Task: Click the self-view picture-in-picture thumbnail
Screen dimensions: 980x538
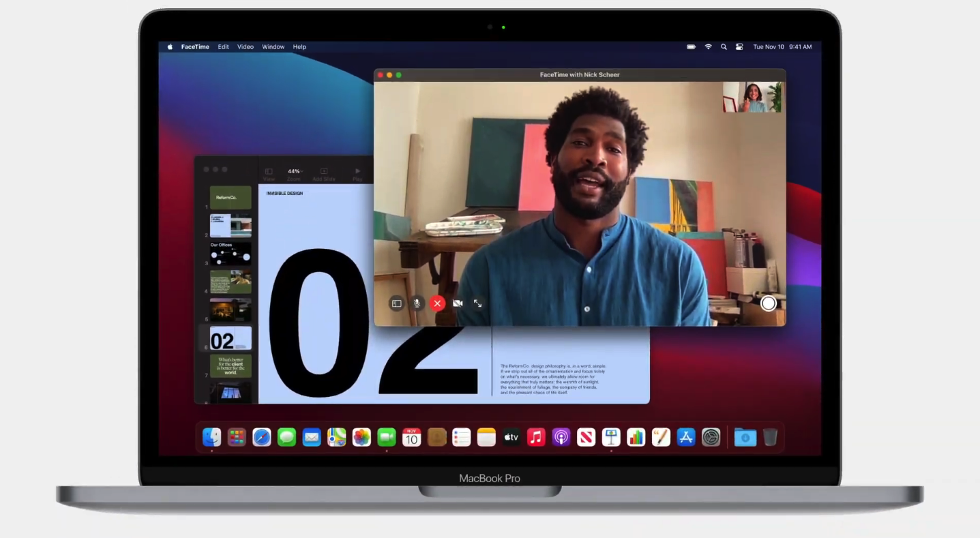Action: coord(752,97)
